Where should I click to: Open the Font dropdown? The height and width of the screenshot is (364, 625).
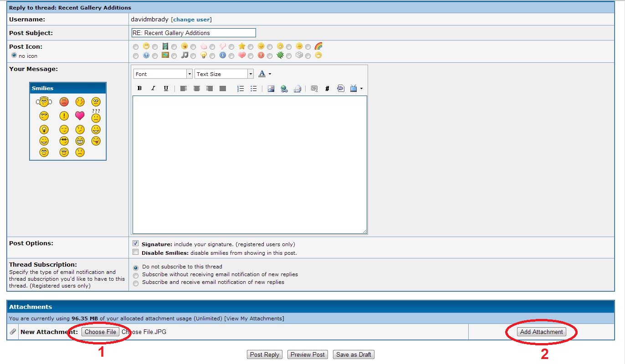click(x=163, y=74)
